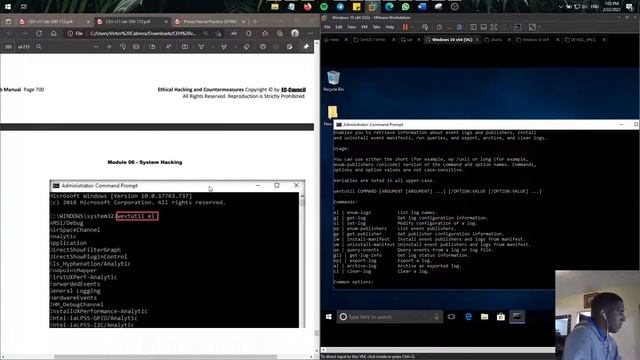Open VMware Tabs menu

click(376, 27)
